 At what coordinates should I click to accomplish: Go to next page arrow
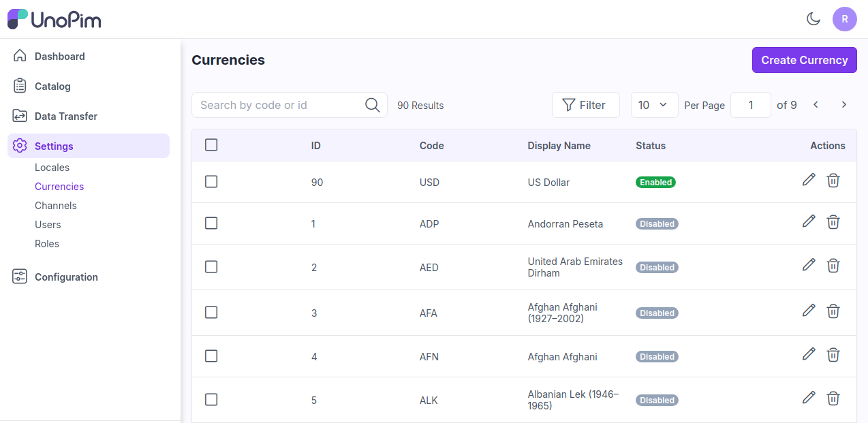(x=843, y=105)
